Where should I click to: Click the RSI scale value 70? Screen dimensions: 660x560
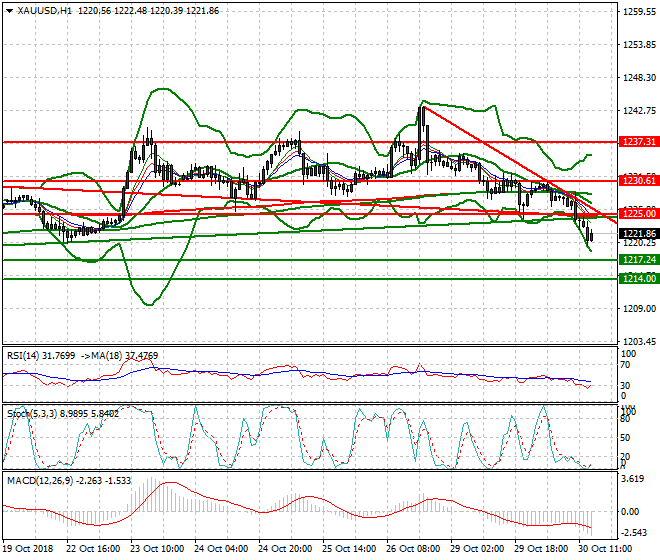point(625,365)
